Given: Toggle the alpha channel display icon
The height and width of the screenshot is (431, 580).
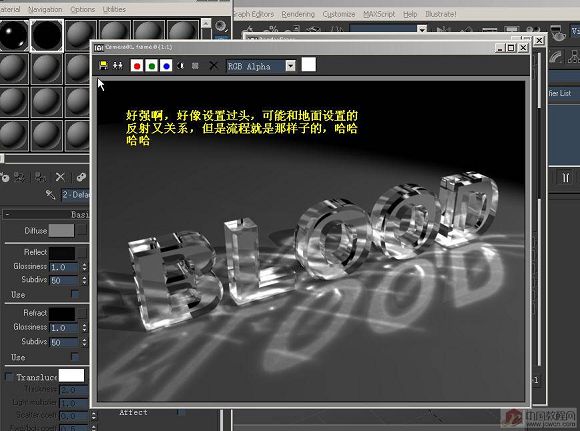Looking at the screenshot, I should [181, 66].
